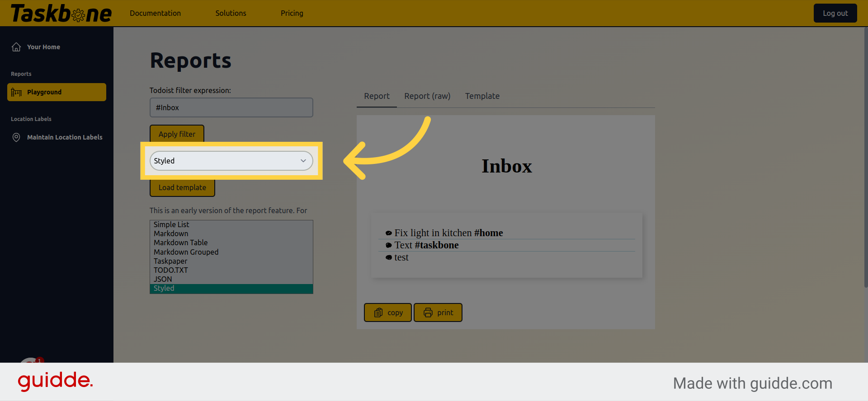The image size is (868, 401).
Task: Open Documentation menu
Action: 155,13
